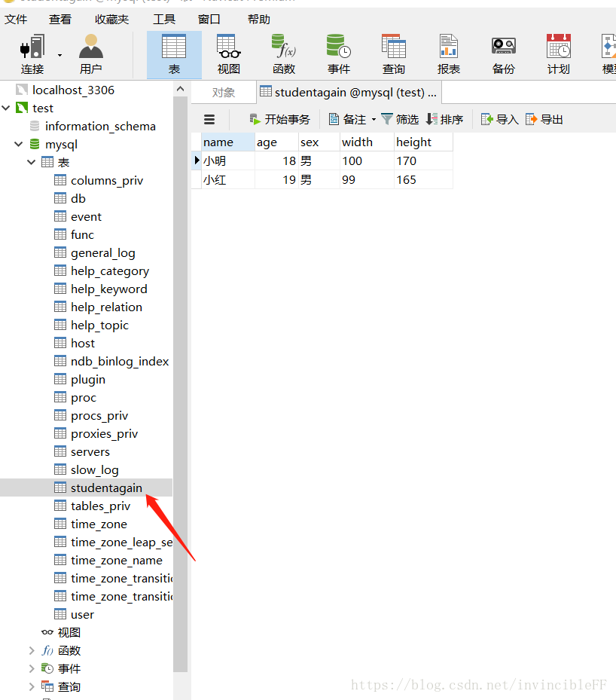Open the 帮助 (Help) menu
This screenshot has height=700, width=616.
pyautogui.click(x=259, y=19)
